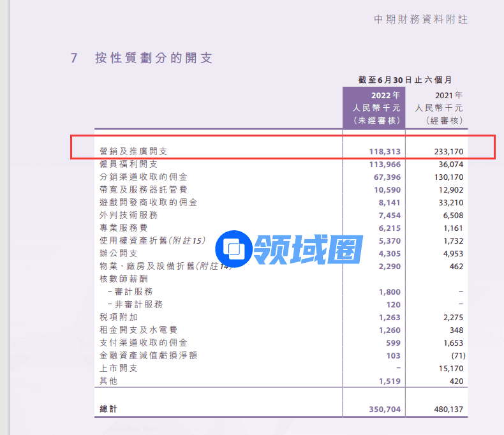Click the 僱員福利開支 row label
This screenshot has height=435, width=504.
click(128, 164)
